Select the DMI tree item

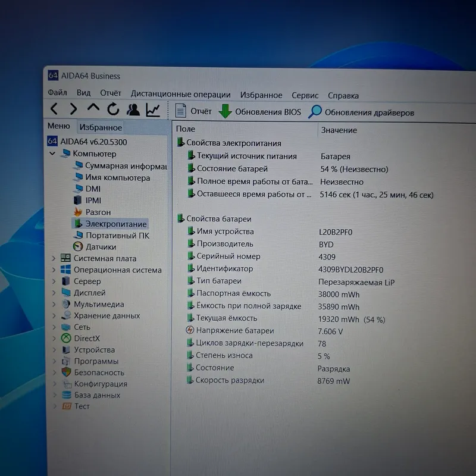[87, 189]
